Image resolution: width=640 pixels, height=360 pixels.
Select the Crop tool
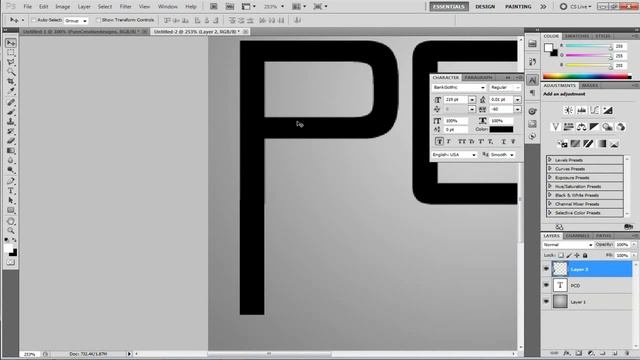pos(11,82)
